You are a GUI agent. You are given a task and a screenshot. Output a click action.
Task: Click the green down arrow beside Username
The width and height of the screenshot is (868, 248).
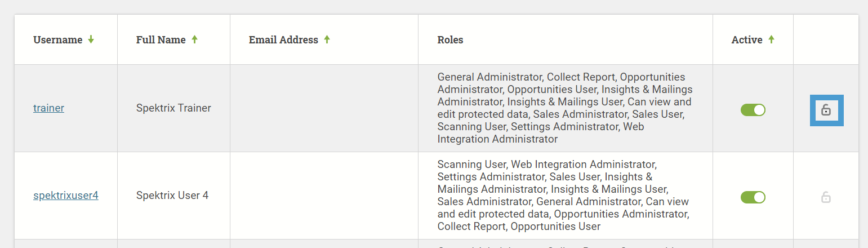coord(91,39)
